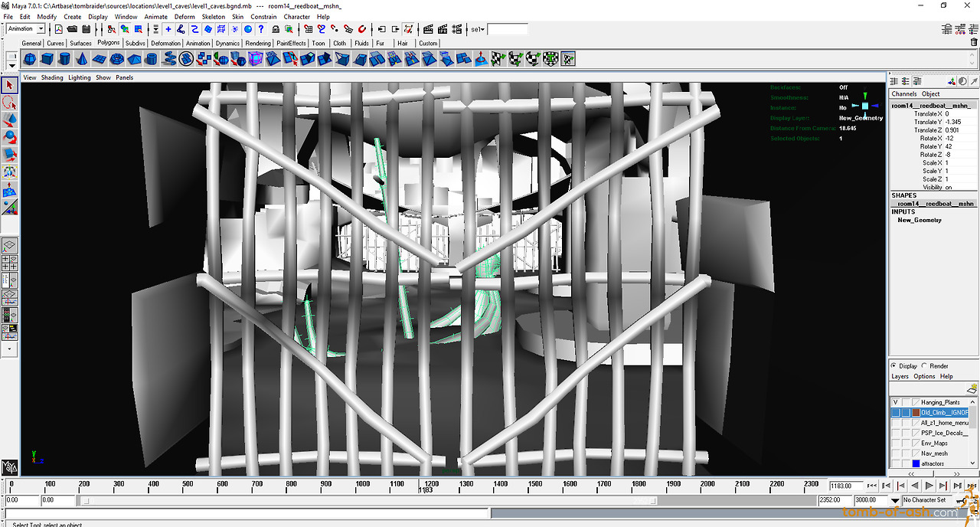Toggle snap to curves on status line
The height and width of the screenshot is (527, 980).
[x=322, y=29]
